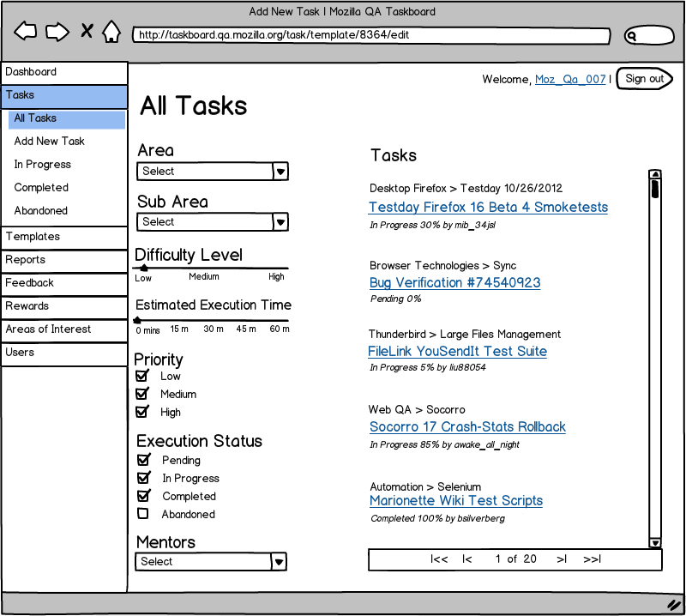Stop page loading with the X icon
686x616 pixels.
(x=87, y=31)
